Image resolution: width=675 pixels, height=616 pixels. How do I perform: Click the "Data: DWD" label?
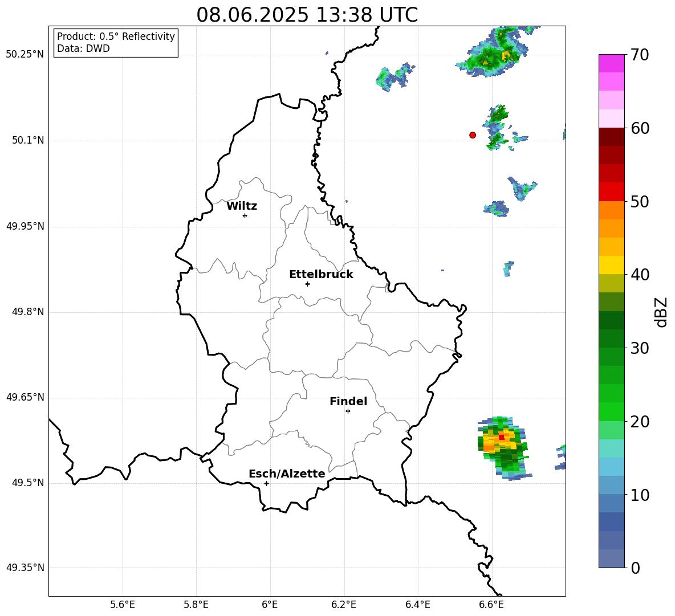click(83, 48)
